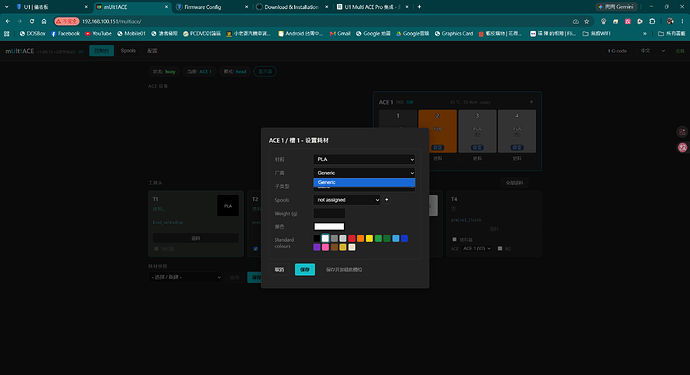
Task: Pick the red standard colour swatch
Action: coord(352,239)
